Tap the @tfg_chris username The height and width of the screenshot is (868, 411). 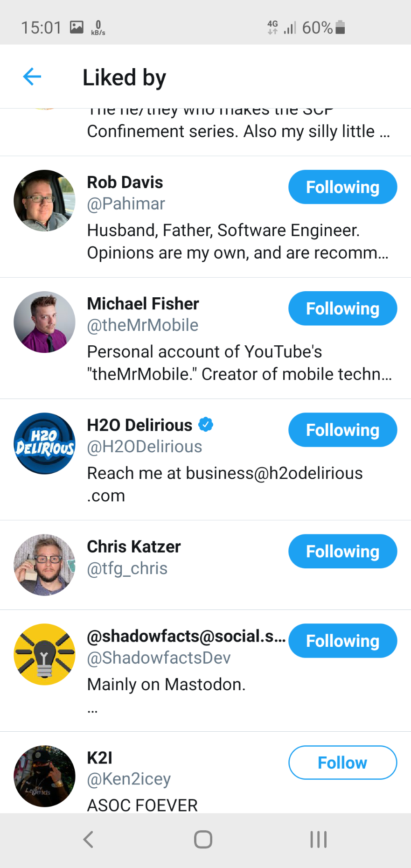(127, 568)
